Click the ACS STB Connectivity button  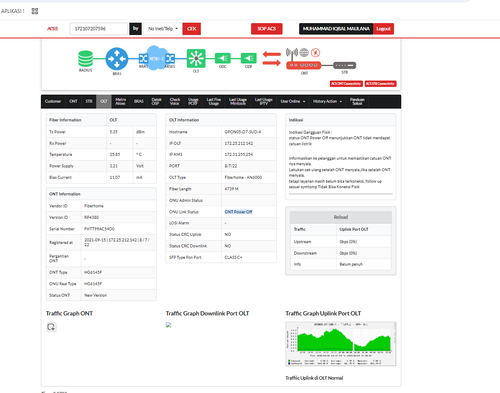pos(380,84)
